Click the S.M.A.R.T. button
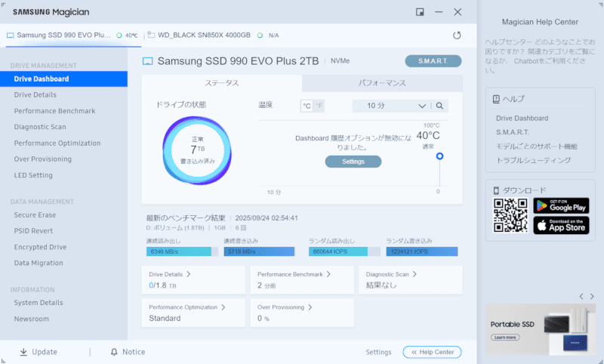 pyautogui.click(x=433, y=61)
